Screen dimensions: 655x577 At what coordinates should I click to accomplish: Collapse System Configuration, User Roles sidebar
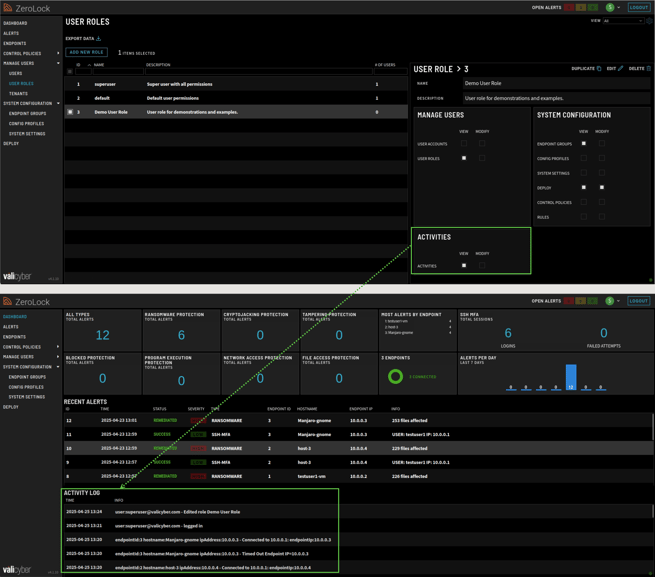(x=58, y=104)
